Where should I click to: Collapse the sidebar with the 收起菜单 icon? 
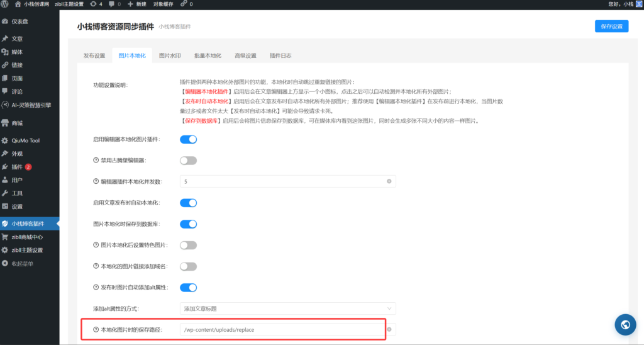5,264
